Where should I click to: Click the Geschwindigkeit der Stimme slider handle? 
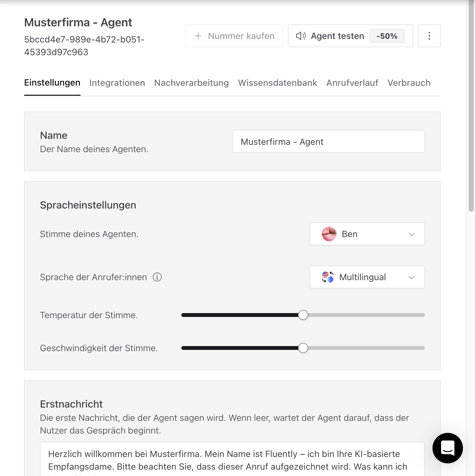(x=303, y=348)
